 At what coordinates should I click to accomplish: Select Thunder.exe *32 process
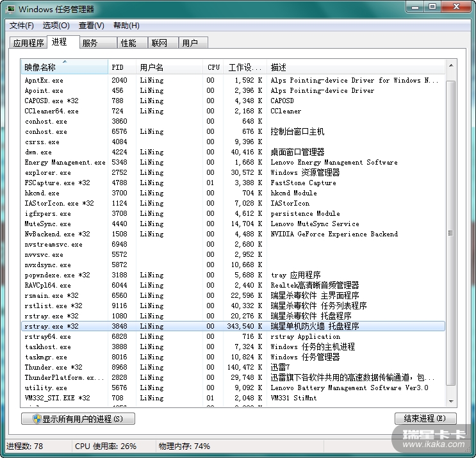[233, 367]
